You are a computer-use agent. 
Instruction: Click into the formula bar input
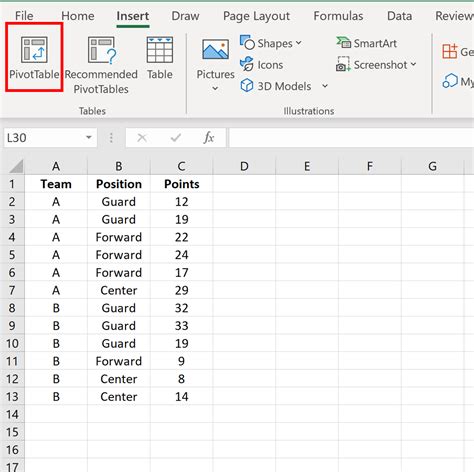pyautogui.click(x=351, y=138)
